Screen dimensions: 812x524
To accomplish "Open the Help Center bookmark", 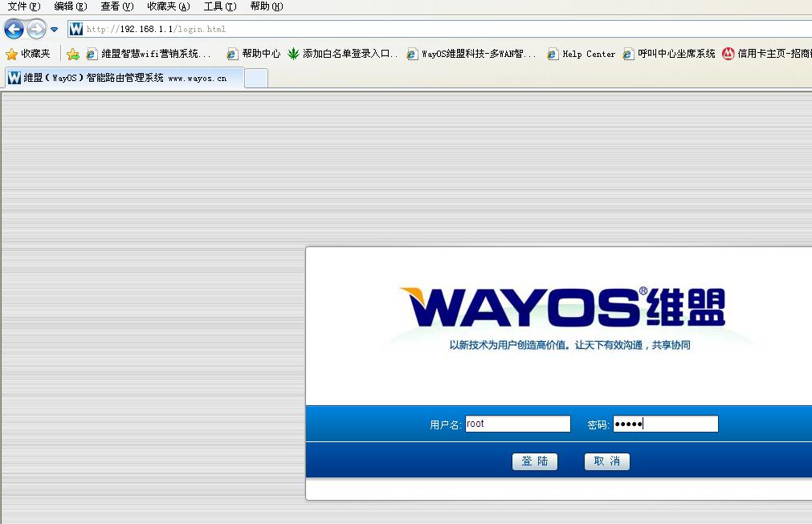I will (x=581, y=54).
